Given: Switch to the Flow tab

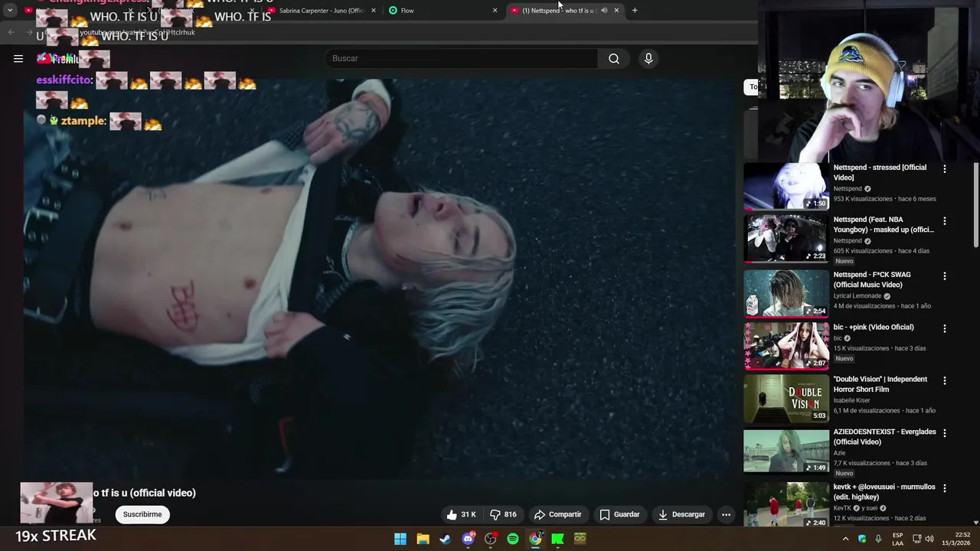Looking at the screenshot, I should [440, 11].
